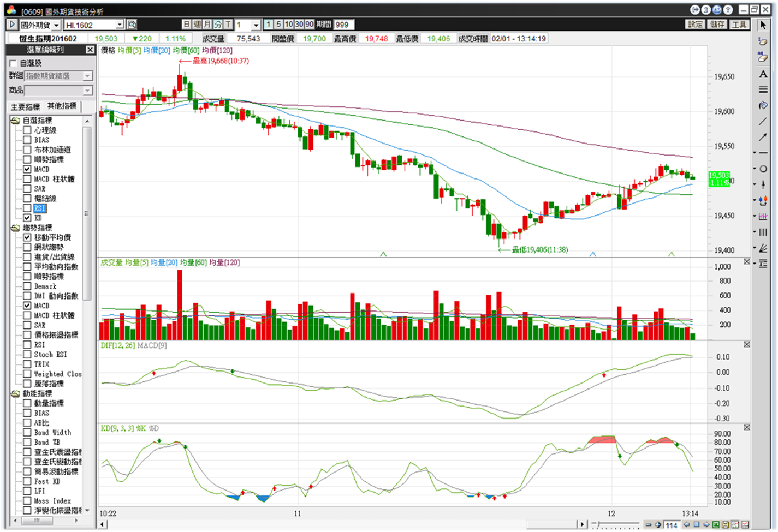The height and width of the screenshot is (532, 778).
Task: Select the diagonal trend line tool
Action: point(763,121)
